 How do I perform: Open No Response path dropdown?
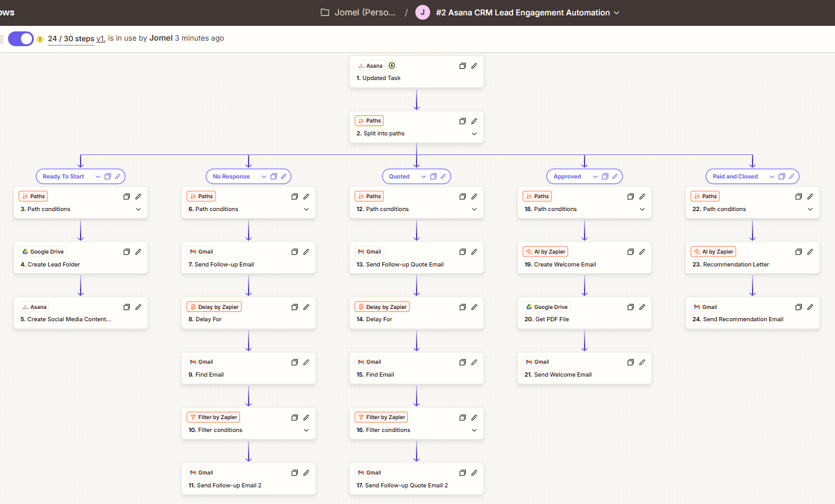pos(263,177)
